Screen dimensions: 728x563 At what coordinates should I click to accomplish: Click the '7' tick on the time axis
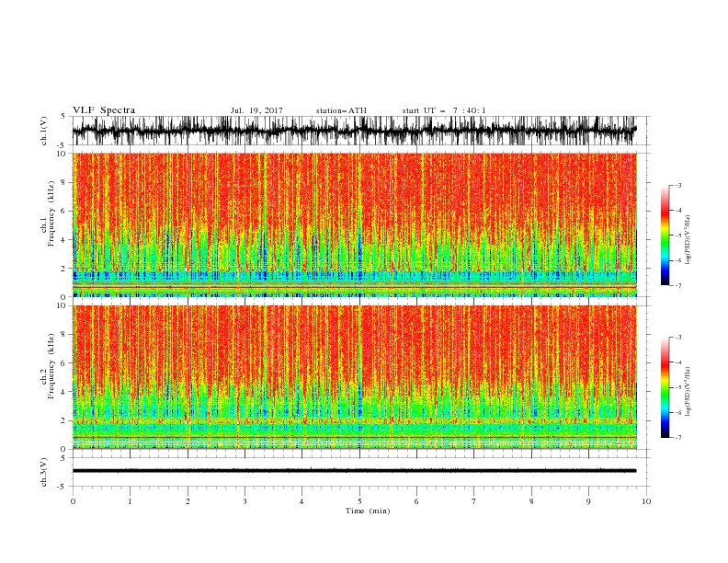(474, 501)
